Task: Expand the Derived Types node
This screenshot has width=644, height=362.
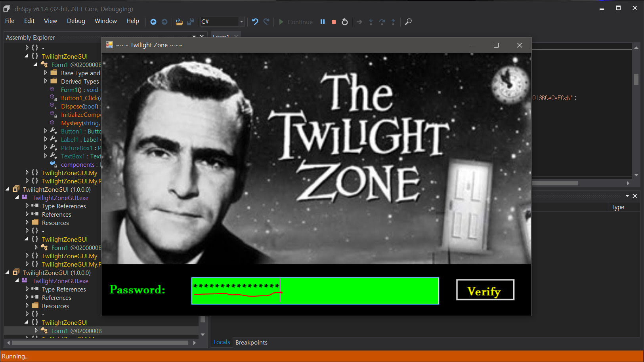Action: (46, 81)
